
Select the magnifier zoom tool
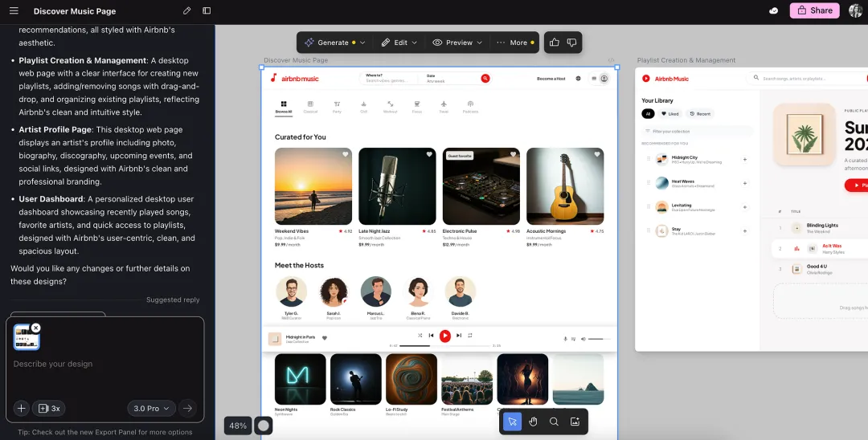tap(554, 422)
